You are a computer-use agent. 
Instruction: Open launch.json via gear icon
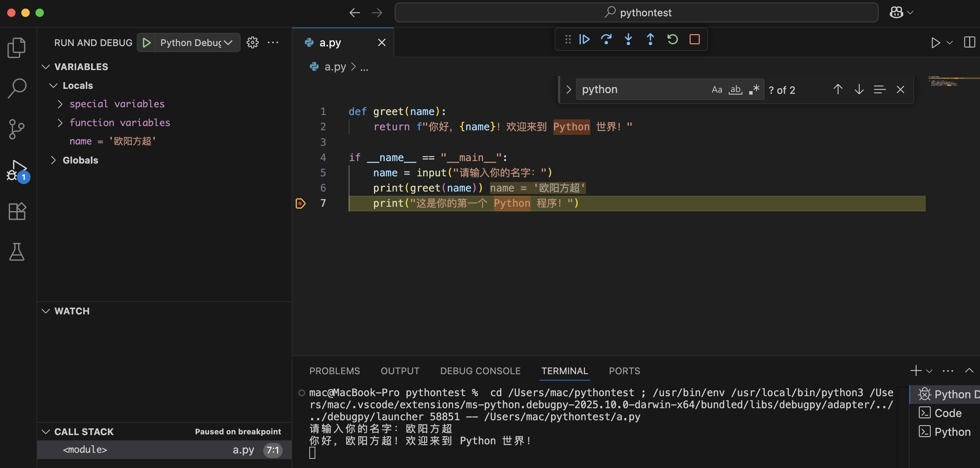coord(253,42)
